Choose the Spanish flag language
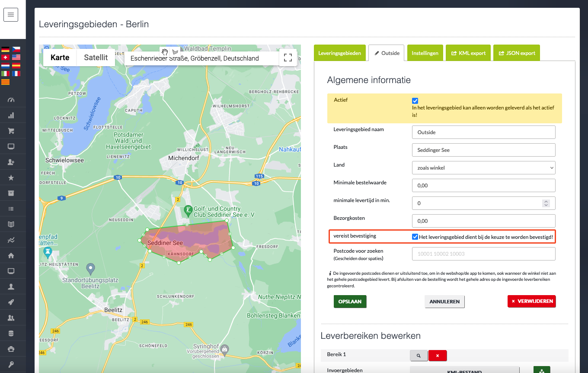This screenshot has height=373, width=588. point(16,65)
